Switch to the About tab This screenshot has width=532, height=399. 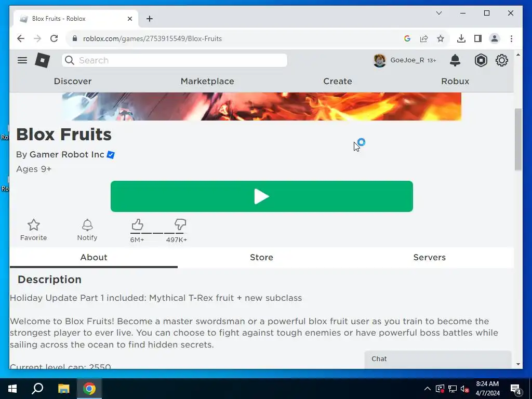pos(94,257)
